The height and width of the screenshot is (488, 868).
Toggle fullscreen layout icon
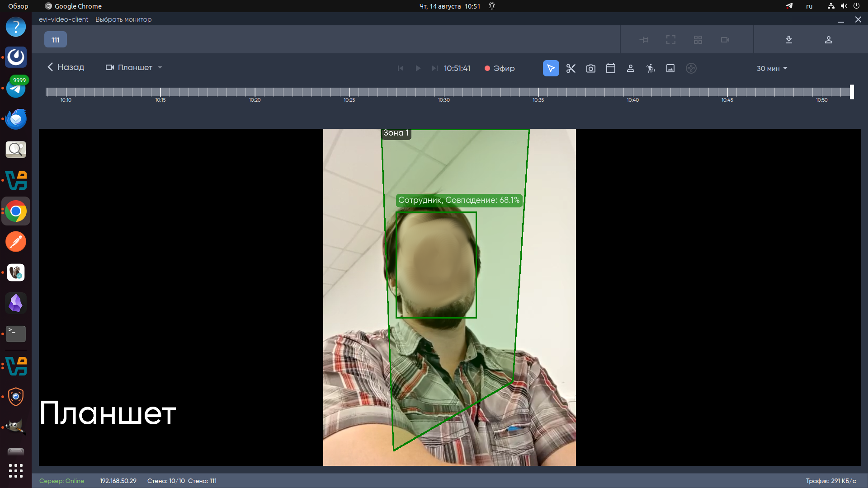[x=671, y=40]
